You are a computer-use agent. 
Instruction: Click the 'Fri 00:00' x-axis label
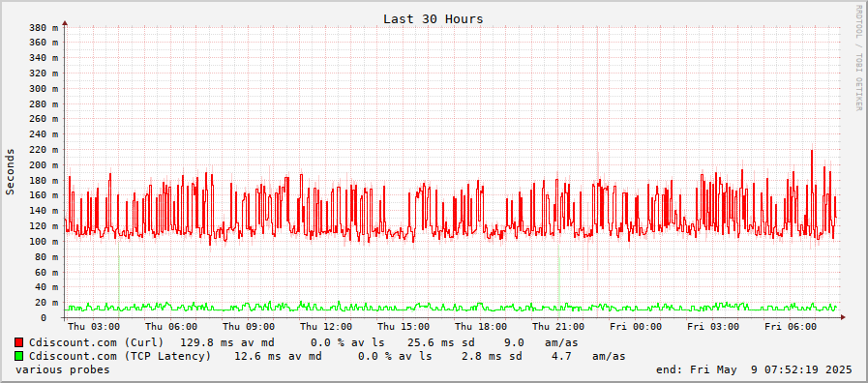pyautogui.click(x=636, y=327)
